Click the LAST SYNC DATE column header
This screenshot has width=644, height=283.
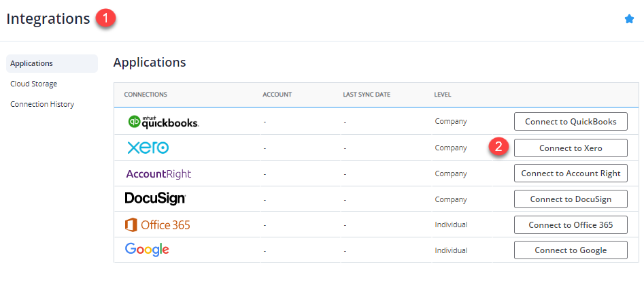click(367, 95)
